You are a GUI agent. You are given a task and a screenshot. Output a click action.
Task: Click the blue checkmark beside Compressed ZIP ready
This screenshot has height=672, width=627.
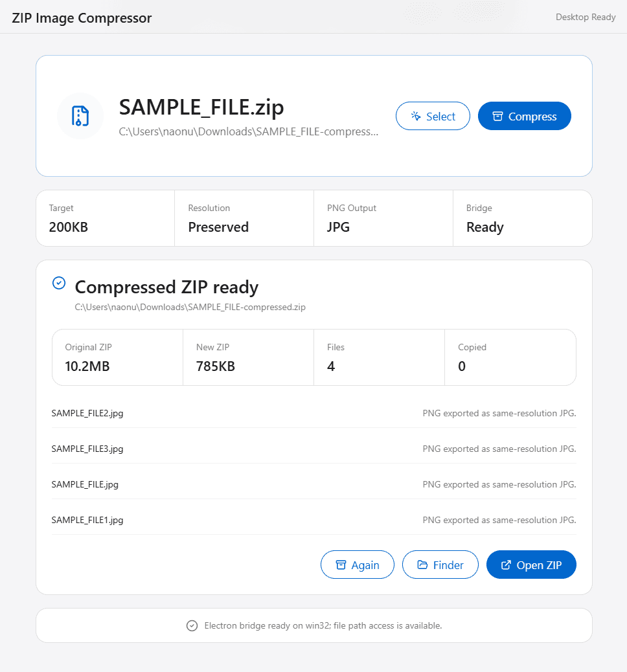tap(59, 283)
